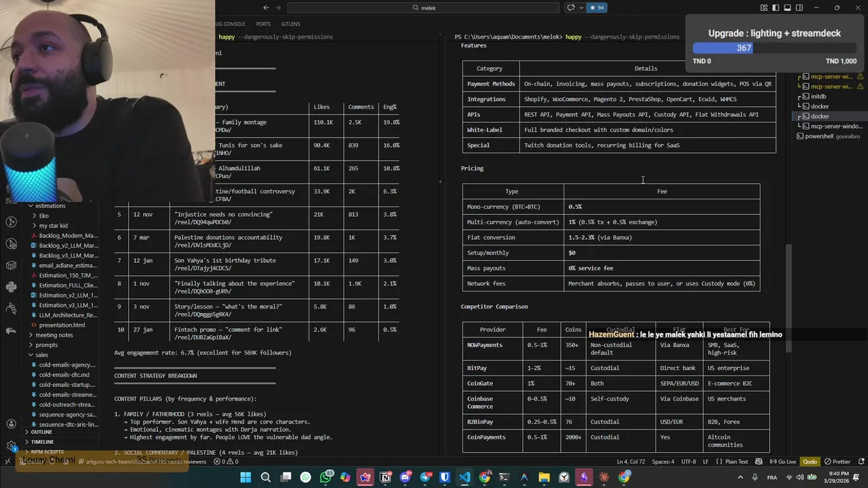This screenshot has width=868, height=488.
Task: Switch to the GITLENS panel tab
Action: click(290, 24)
